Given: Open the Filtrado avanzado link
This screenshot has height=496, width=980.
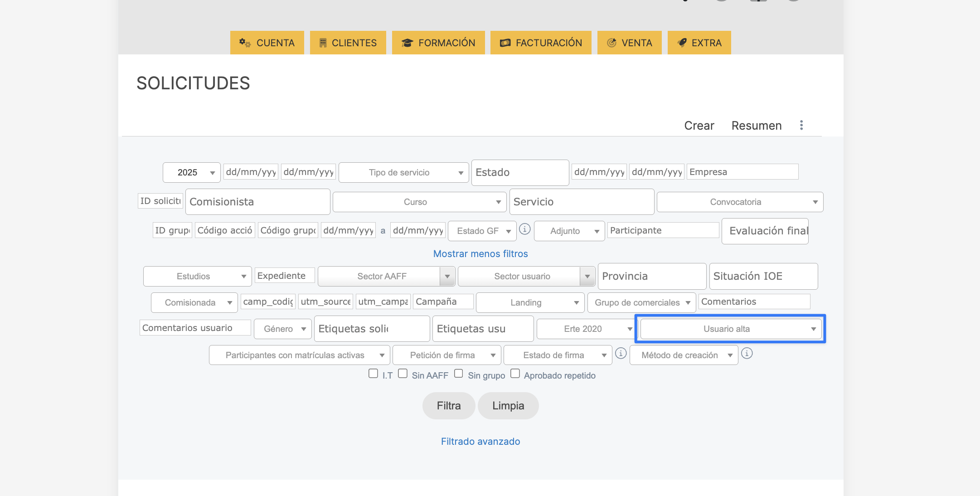Looking at the screenshot, I should click(480, 442).
